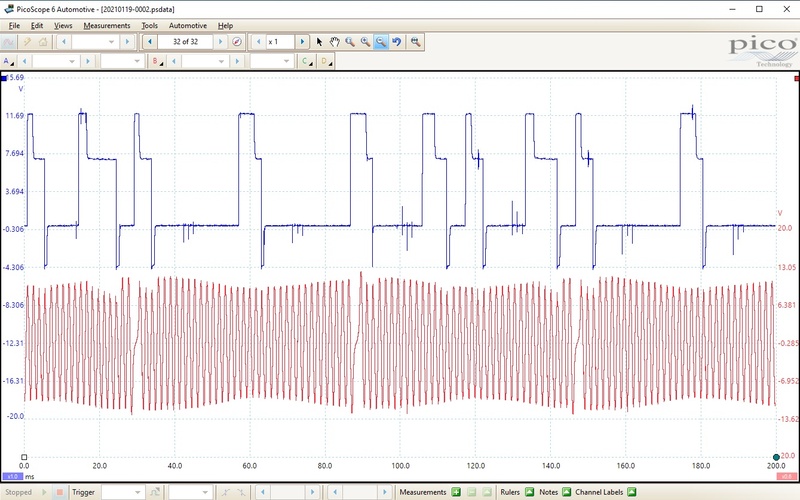This screenshot has height=500, width=800.
Task: Undo the last zoom with the blue arrow
Action: [396, 42]
